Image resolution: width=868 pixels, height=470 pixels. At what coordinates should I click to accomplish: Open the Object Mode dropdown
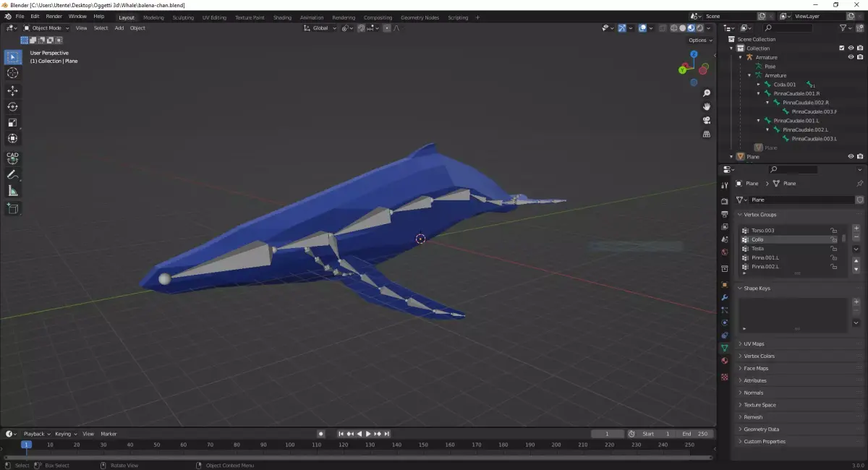46,28
